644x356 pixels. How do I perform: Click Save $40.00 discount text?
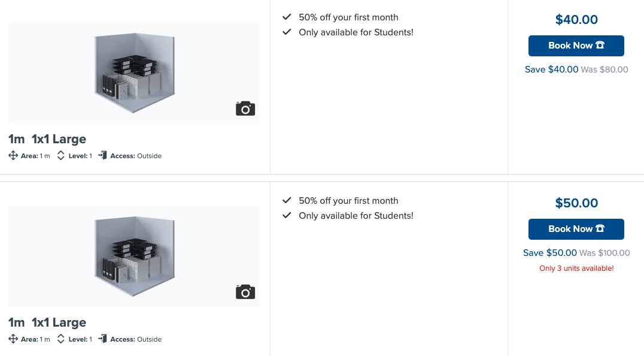click(551, 70)
